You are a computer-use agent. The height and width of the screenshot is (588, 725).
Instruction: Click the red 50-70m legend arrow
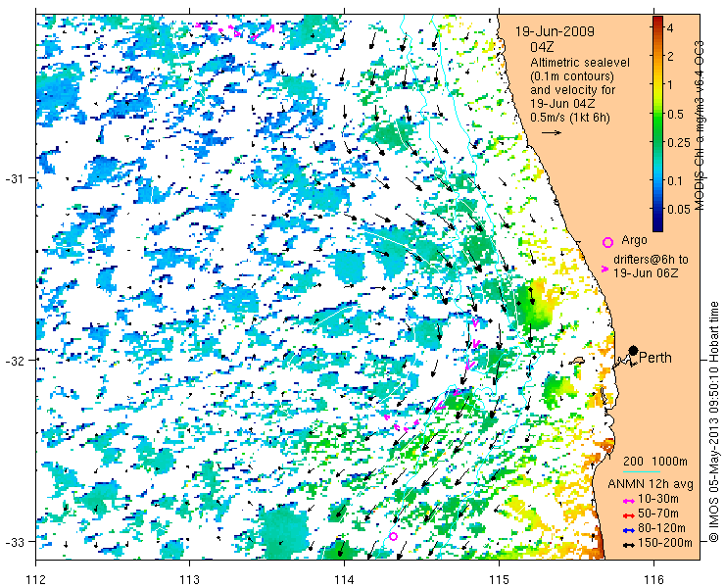click(627, 515)
